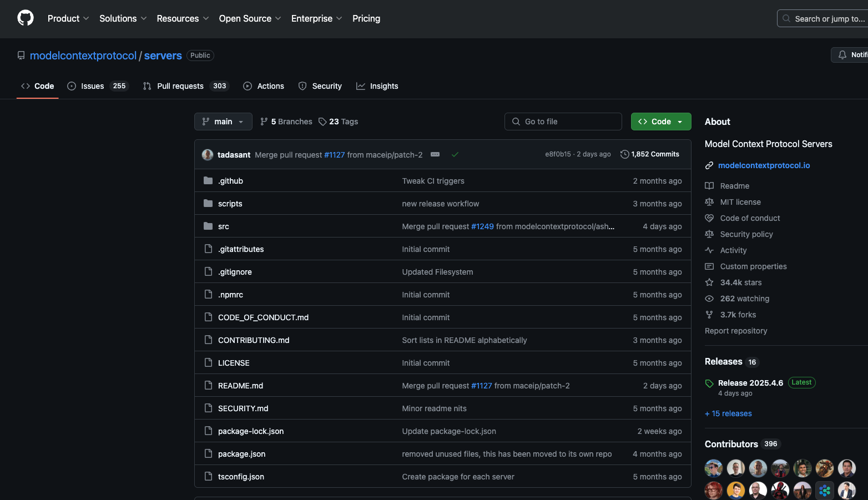This screenshot has height=500, width=868.
Task: Click 'Tweak CI triggers' commit message
Action: coord(433,181)
